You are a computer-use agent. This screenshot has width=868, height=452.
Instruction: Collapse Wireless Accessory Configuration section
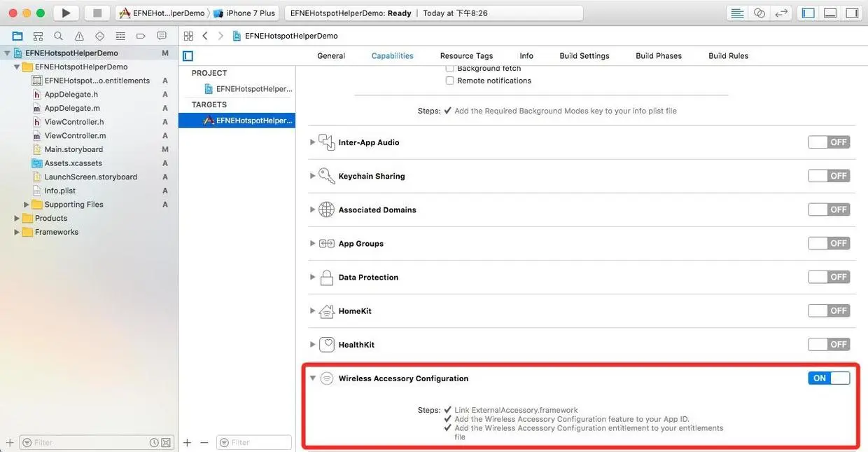pos(312,378)
